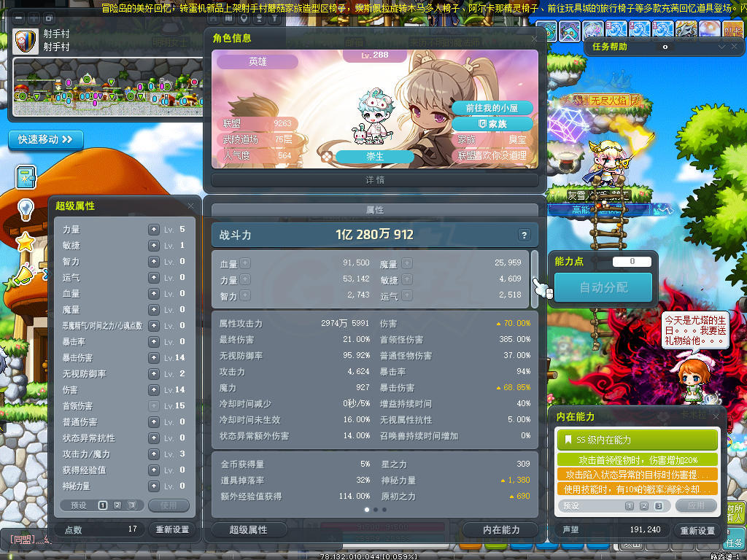
Task: Select hyper stat preset 1
Action: coord(102,505)
